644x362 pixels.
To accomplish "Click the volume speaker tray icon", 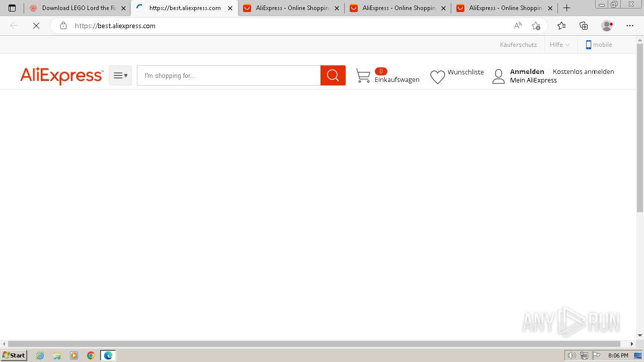I will pyautogui.click(x=572, y=355).
